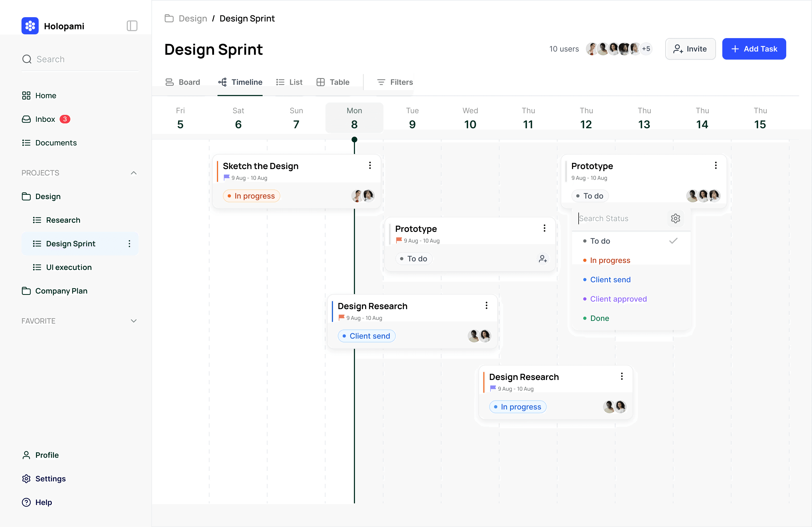
Task: Click the Add Task button
Action: pyautogui.click(x=754, y=49)
